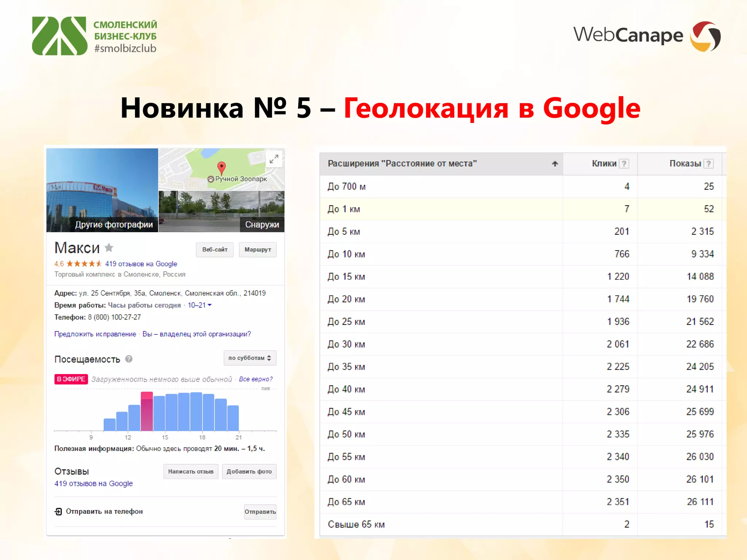Click the #smolbizclub hashtag text

click(125, 48)
